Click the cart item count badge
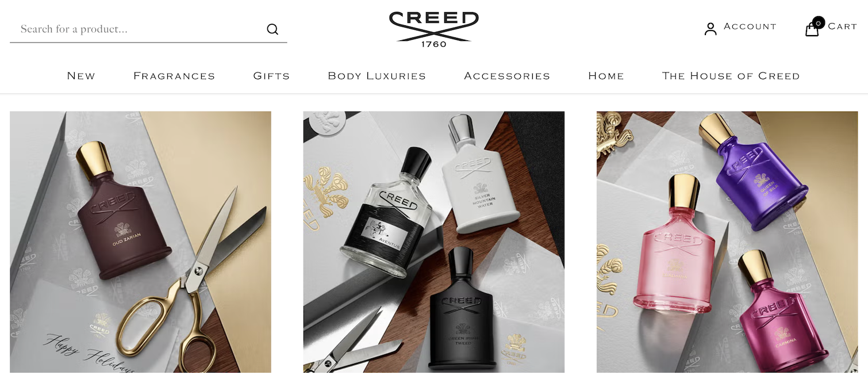The image size is (868, 383). [819, 23]
